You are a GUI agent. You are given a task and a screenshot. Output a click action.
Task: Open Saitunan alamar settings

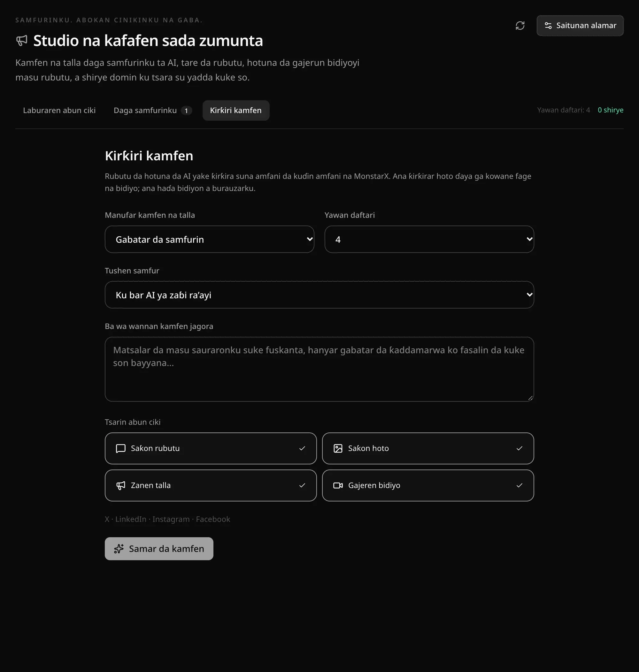coord(580,26)
